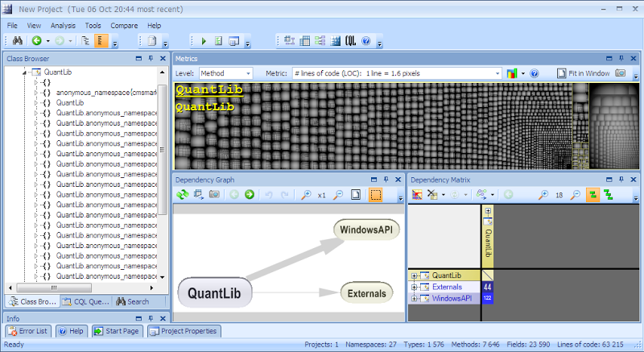
Task: Switch to the CQL Queries tab
Action: 86,302
